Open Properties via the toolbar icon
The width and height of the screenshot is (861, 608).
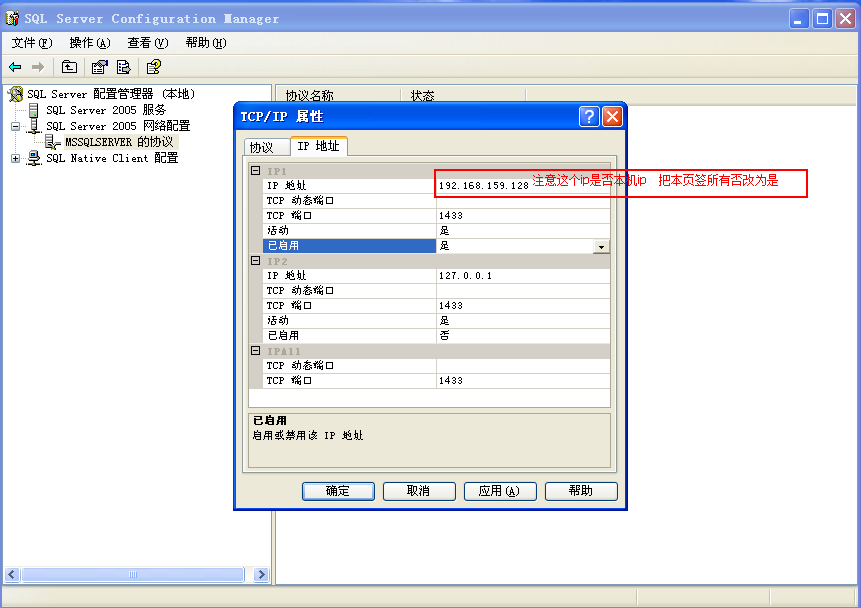(x=99, y=67)
